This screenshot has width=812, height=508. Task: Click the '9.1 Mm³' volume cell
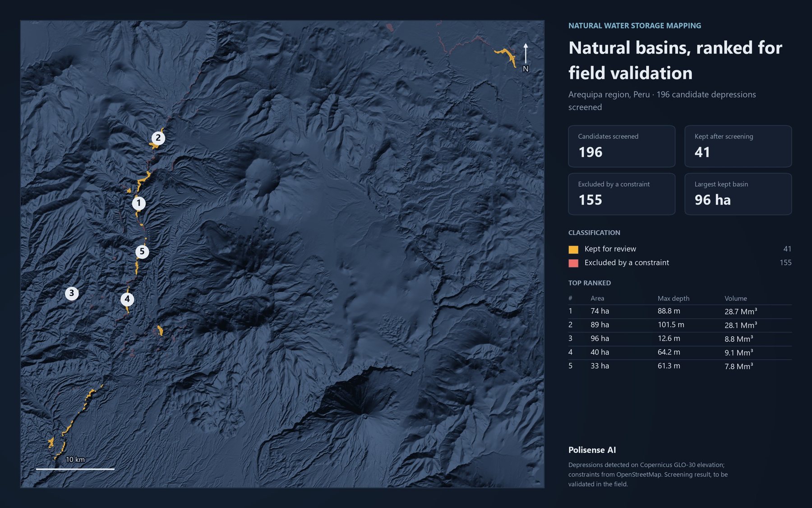click(x=739, y=352)
